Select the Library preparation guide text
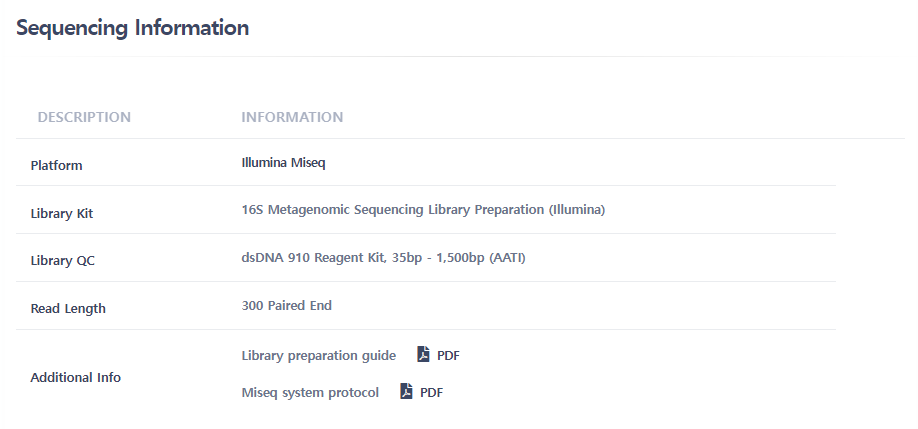This screenshot has width=918, height=429. [318, 356]
